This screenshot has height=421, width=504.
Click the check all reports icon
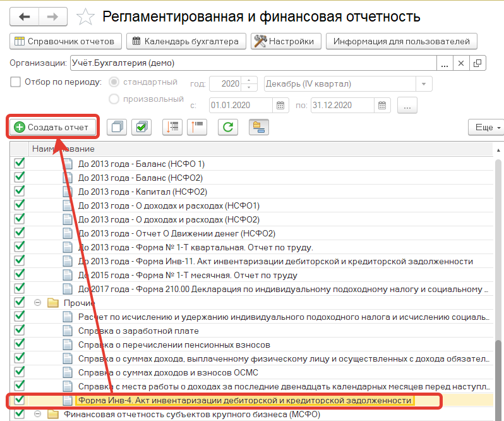tap(141, 127)
